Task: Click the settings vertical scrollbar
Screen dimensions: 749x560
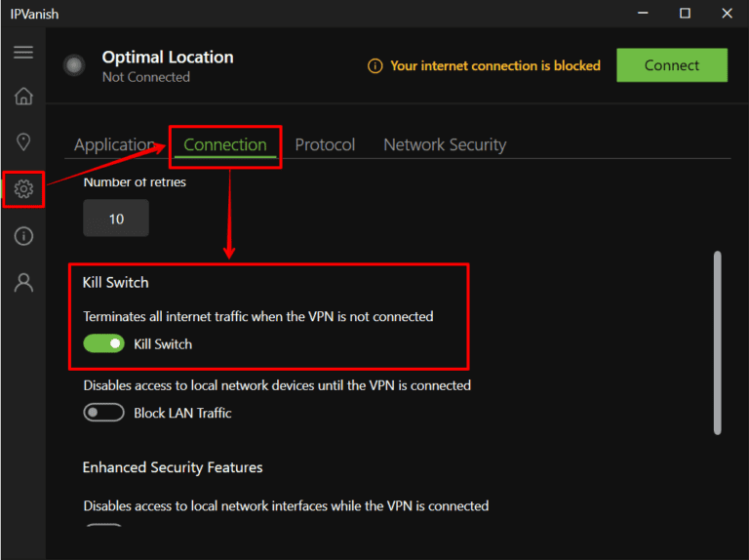Action: pyautogui.click(x=718, y=341)
